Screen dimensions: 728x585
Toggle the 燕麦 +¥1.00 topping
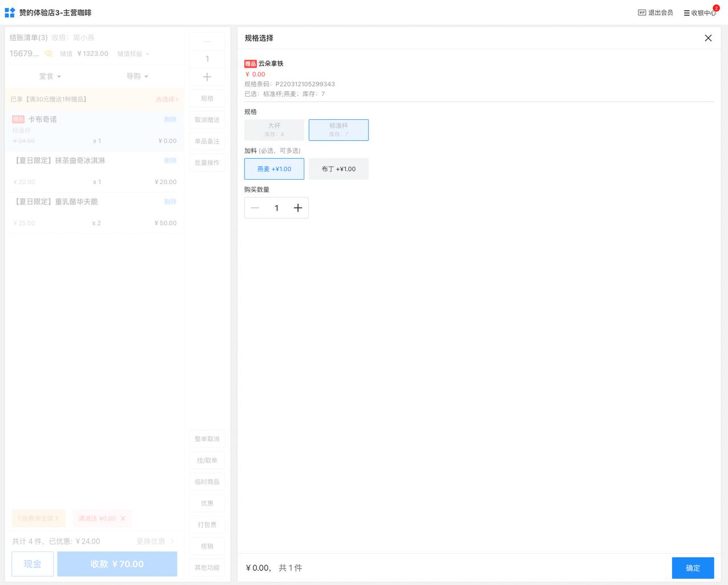coord(274,169)
